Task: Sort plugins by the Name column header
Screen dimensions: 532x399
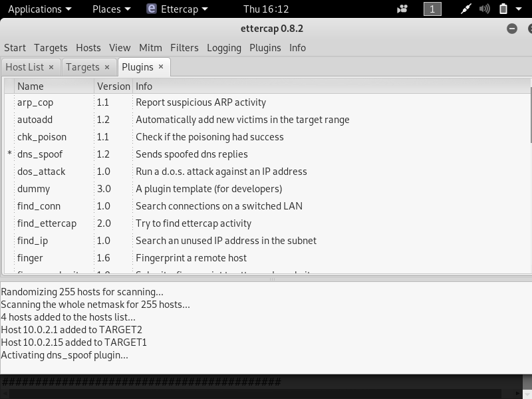Action: [55, 86]
